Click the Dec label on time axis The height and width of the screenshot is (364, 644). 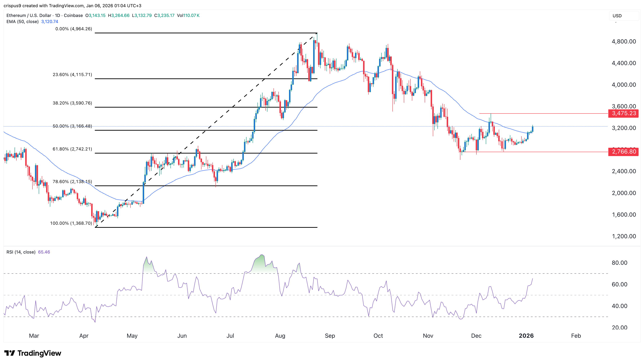click(476, 336)
